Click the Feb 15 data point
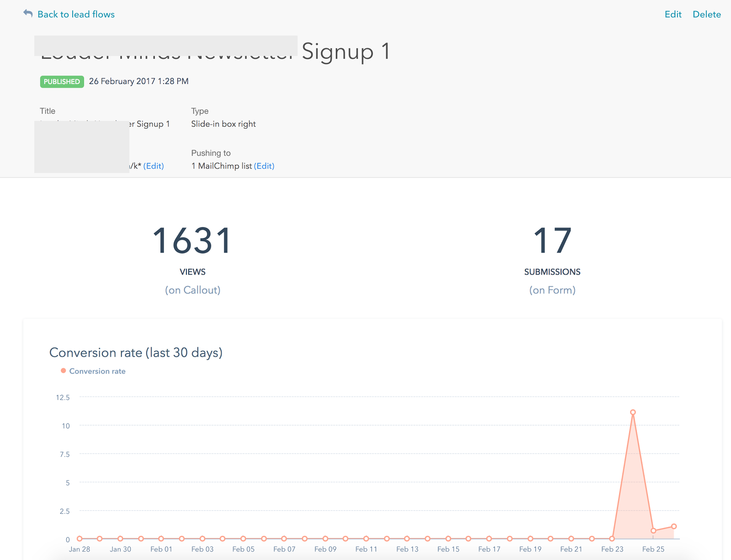The image size is (731, 560). [x=448, y=539]
